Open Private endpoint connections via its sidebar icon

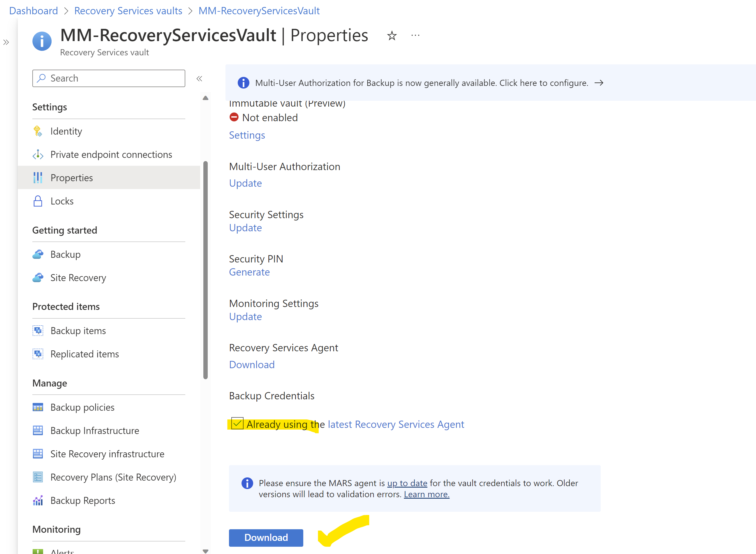(x=38, y=155)
